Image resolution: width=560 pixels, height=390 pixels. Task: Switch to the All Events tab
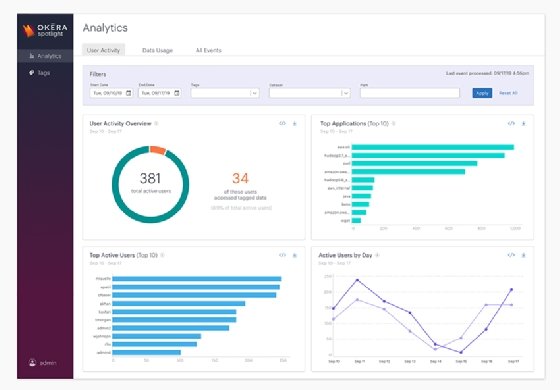point(209,50)
